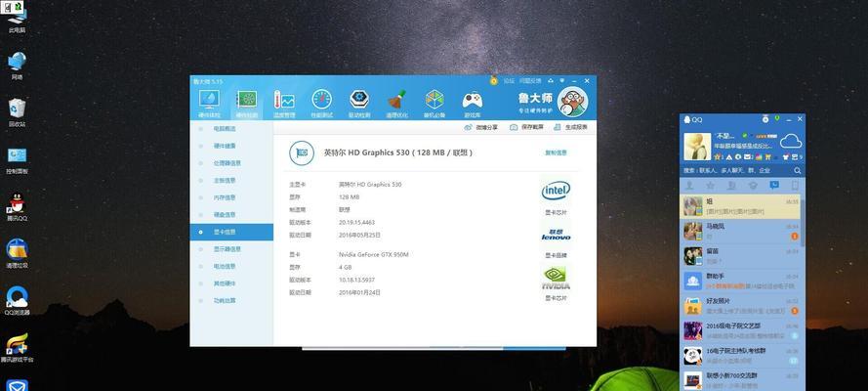Switch to QQ mobile phone tab
The width and height of the screenshot is (868, 391).
[795, 186]
